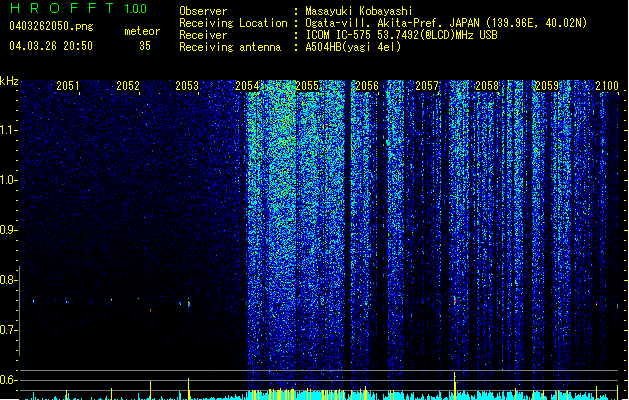Click the ICOM IC-575 receiver frequency text

pos(402,35)
